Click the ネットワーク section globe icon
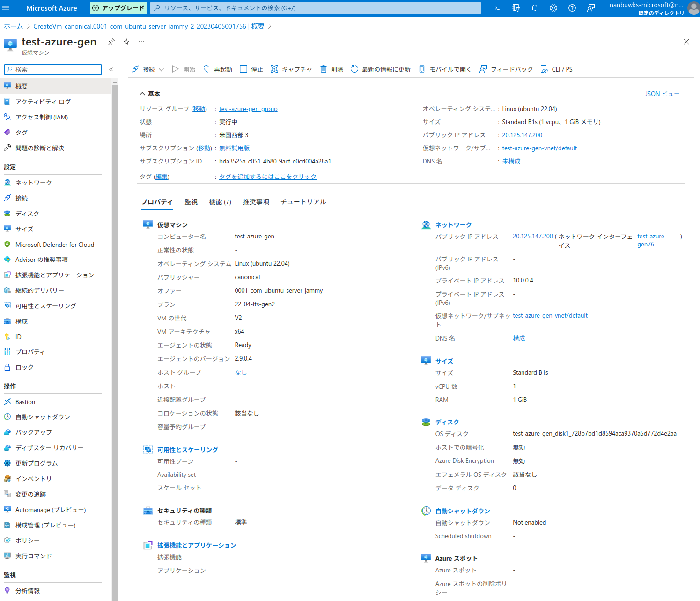This screenshot has width=700, height=601. pos(426,225)
